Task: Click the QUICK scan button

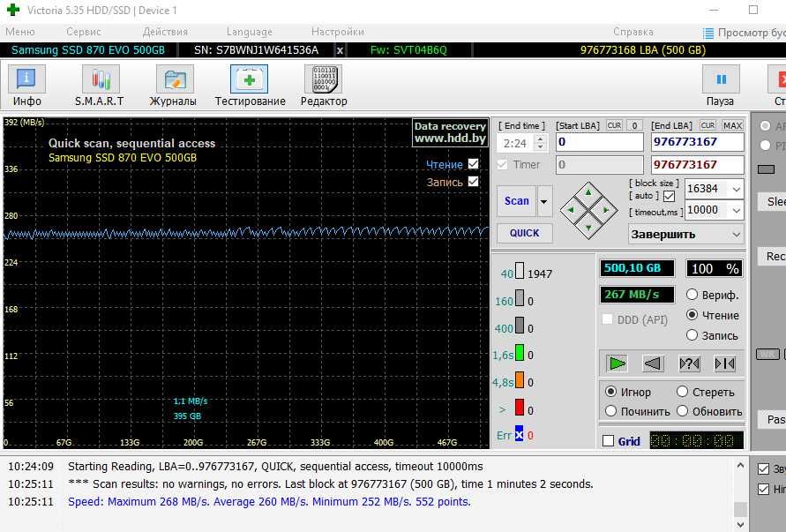Action: 524,233
